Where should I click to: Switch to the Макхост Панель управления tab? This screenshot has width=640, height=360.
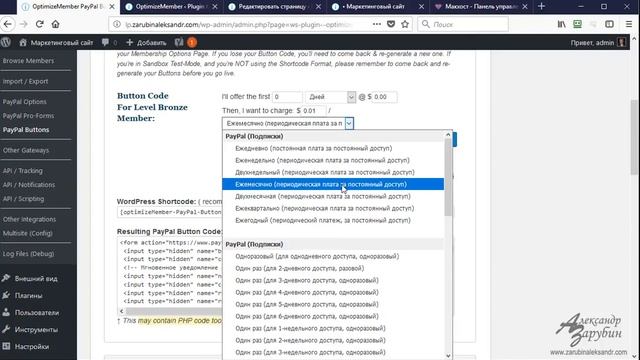pos(481,7)
